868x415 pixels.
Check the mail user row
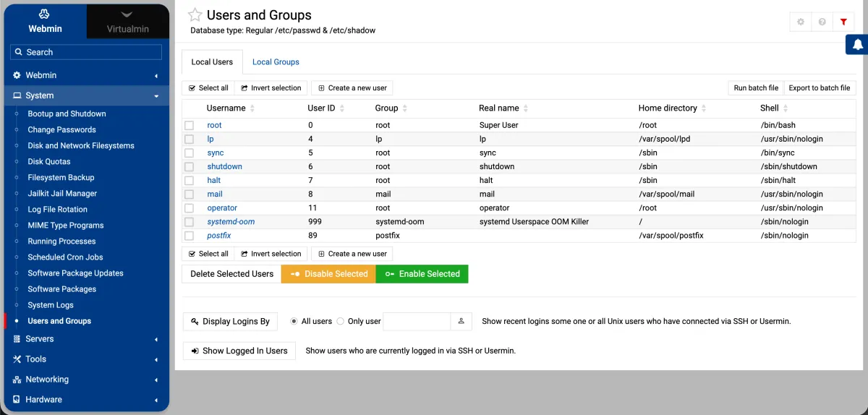coord(190,194)
